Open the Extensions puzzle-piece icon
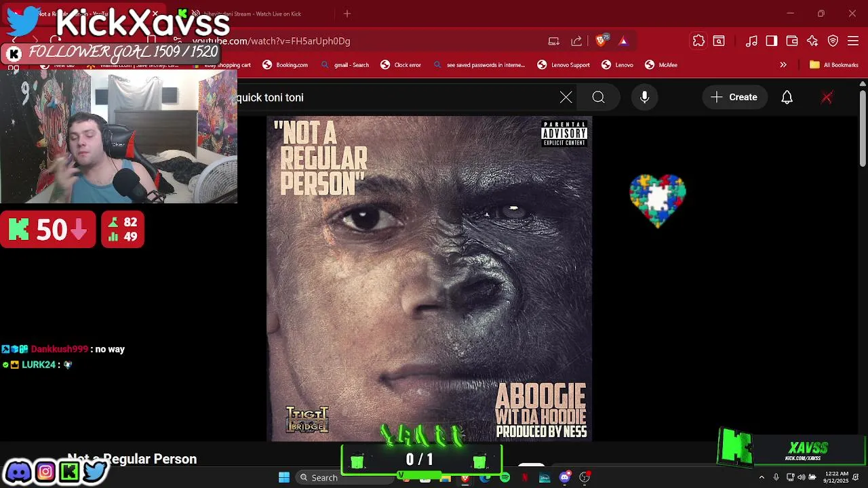The width and height of the screenshot is (868, 488). point(698,41)
